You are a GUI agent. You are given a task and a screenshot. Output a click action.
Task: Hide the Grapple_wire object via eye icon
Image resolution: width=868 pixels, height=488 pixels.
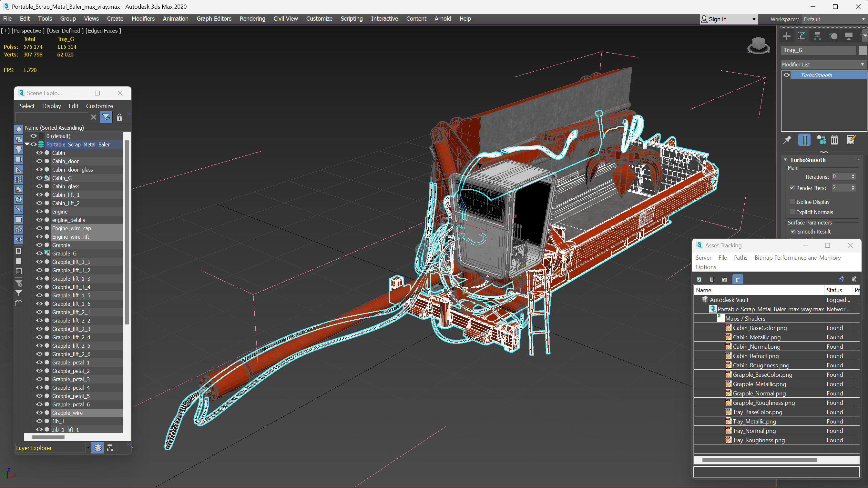pos(39,413)
